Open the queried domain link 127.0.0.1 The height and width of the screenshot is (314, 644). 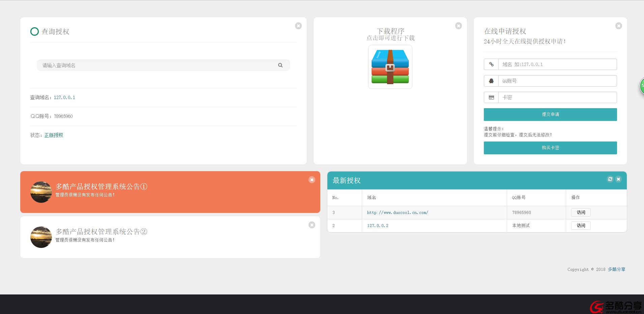point(64,97)
